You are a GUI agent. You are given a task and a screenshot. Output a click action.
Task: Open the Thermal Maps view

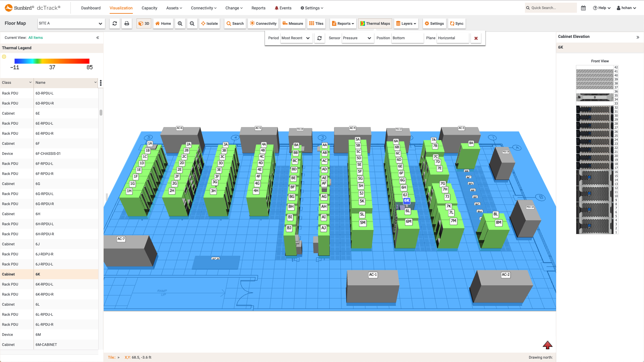click(375, 23)
